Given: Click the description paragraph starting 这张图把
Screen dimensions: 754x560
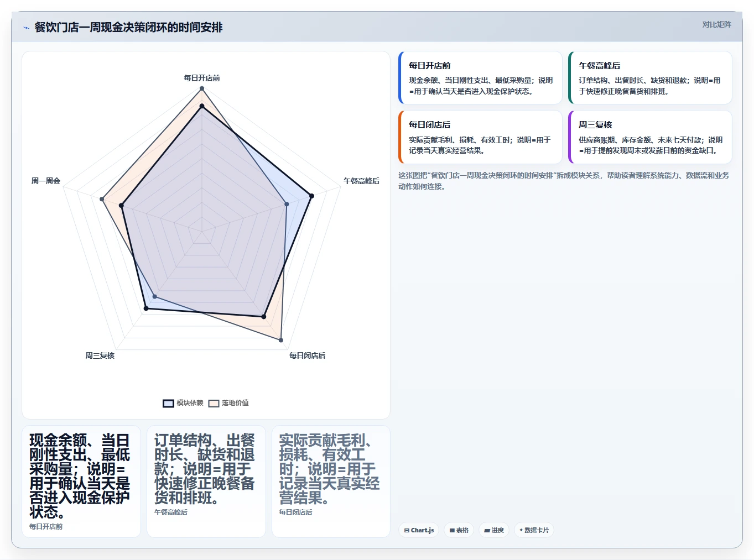Looking at the screenshot, I should pyautogui.click(x=564, y=181).
